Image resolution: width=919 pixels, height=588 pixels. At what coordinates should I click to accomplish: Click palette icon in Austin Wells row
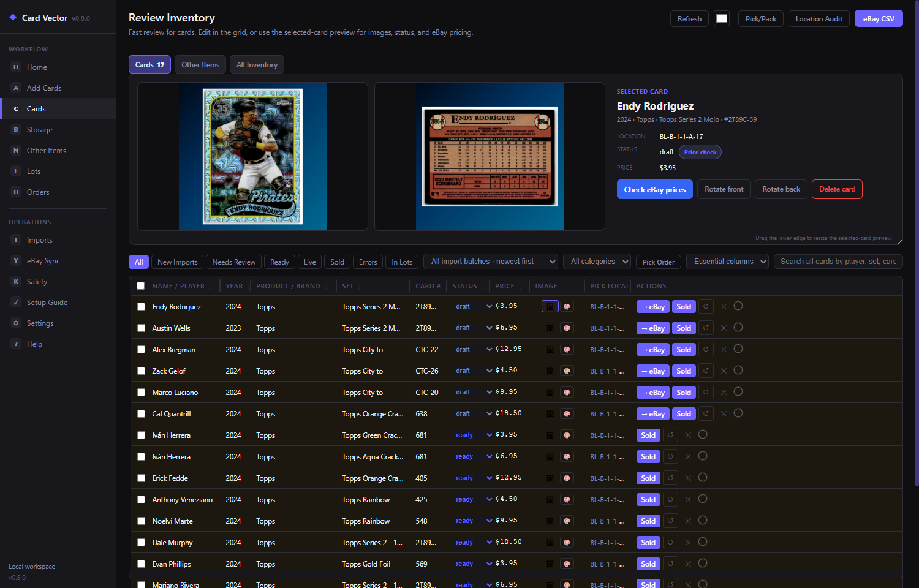(567, 328)
